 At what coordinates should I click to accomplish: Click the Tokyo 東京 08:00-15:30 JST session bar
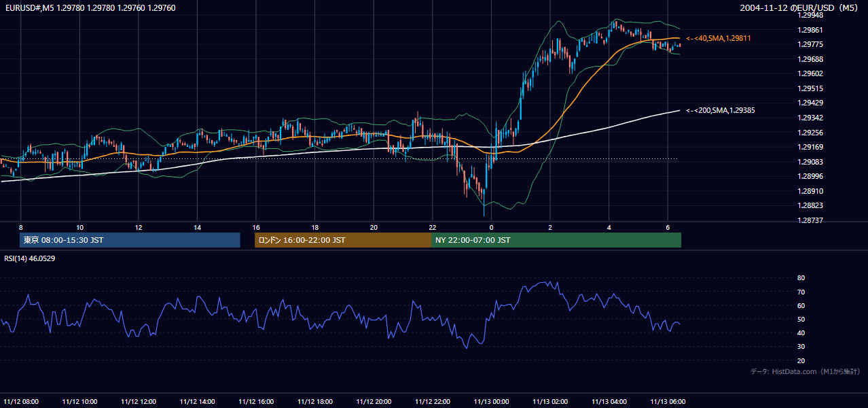tap(130, 240)
